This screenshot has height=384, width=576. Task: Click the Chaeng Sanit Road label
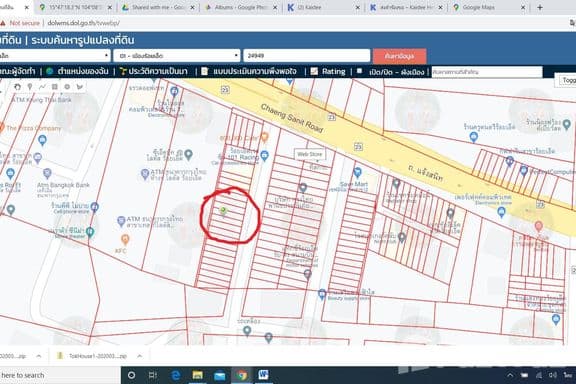[x=292, y=118]
